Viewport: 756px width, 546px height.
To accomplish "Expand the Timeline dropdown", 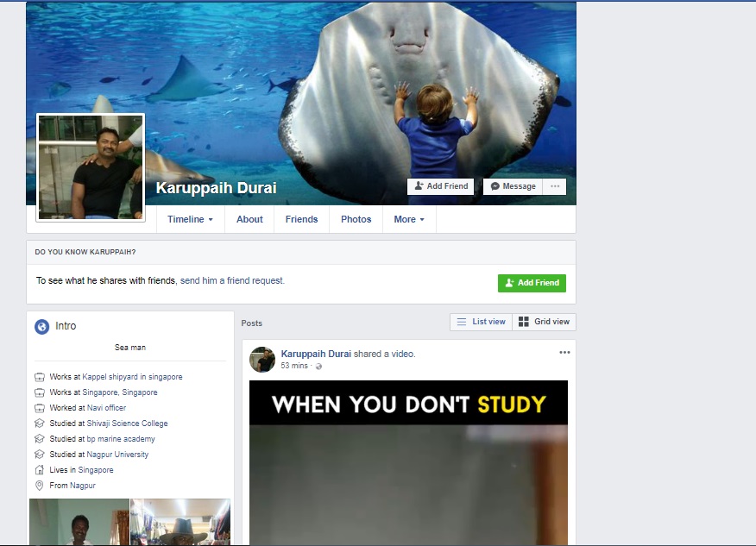I will pos(190,219).
